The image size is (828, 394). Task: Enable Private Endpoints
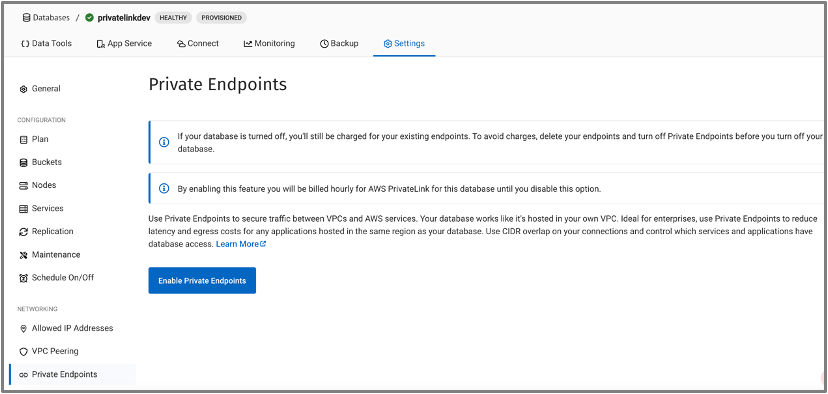(x=202, y=280)
